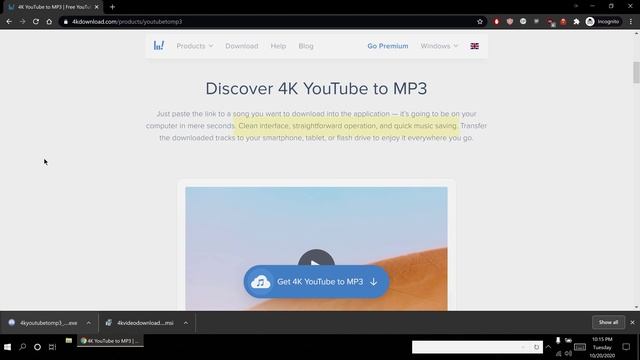This screenshot has width=640, height=360.
Task: Show all downloads
Action: (x=608, y=322)
